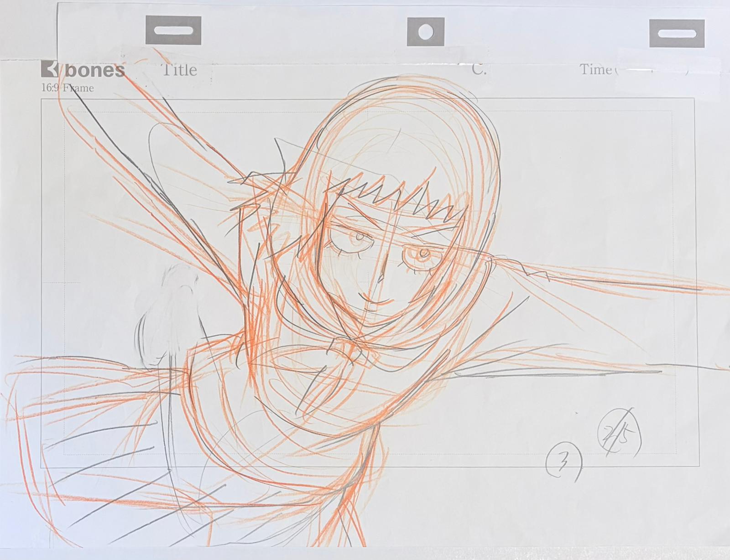
Task: Click the 'C.' cut number label
Action: pos(479,69)
